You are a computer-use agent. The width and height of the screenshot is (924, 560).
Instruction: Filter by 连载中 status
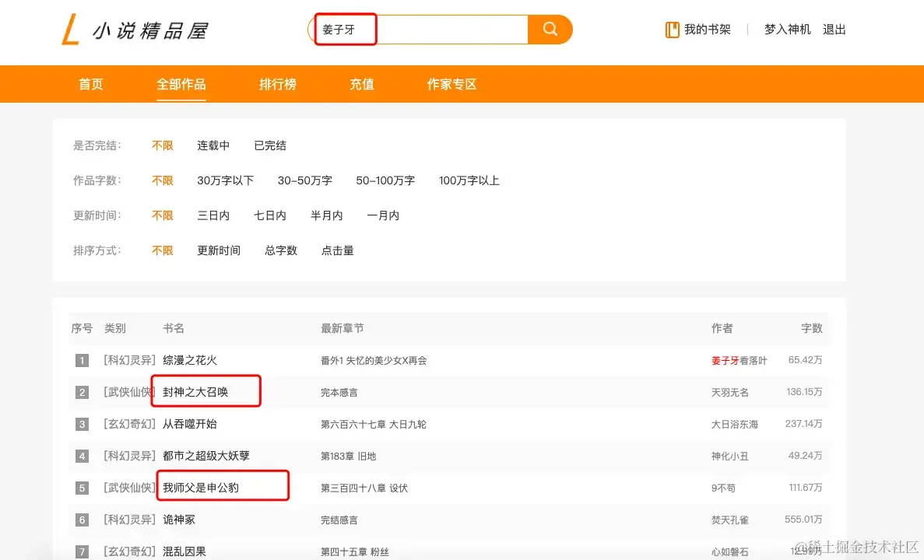(x=213, y=145)
